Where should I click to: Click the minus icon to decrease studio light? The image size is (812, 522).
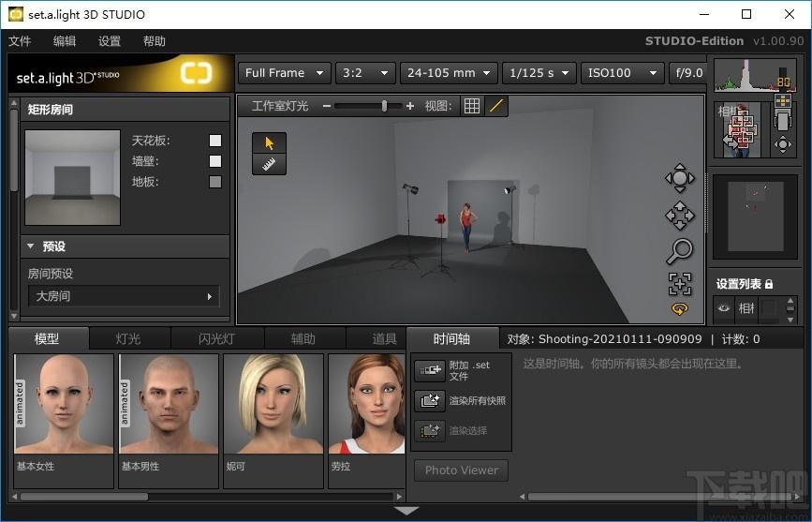point(326,106)
